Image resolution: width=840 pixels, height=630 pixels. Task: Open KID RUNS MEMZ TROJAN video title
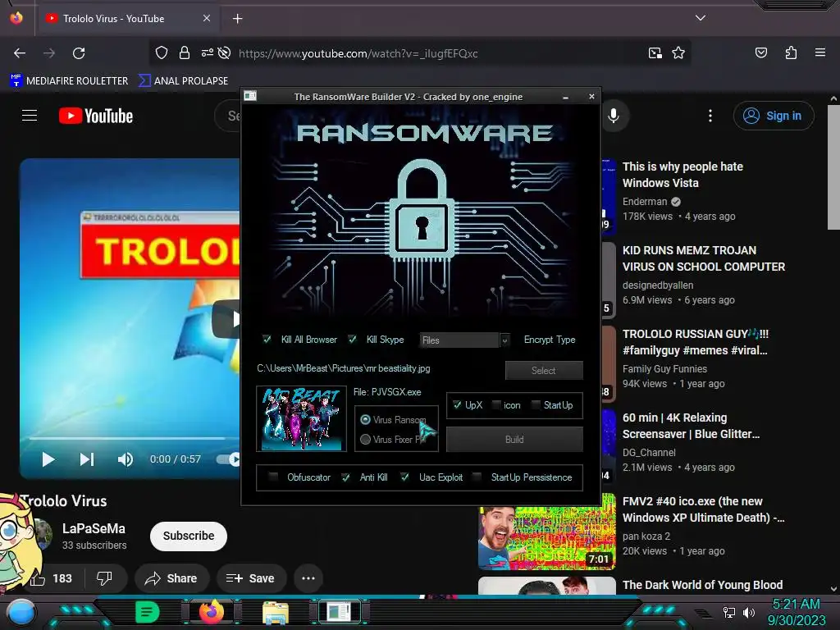click(703, 258)
